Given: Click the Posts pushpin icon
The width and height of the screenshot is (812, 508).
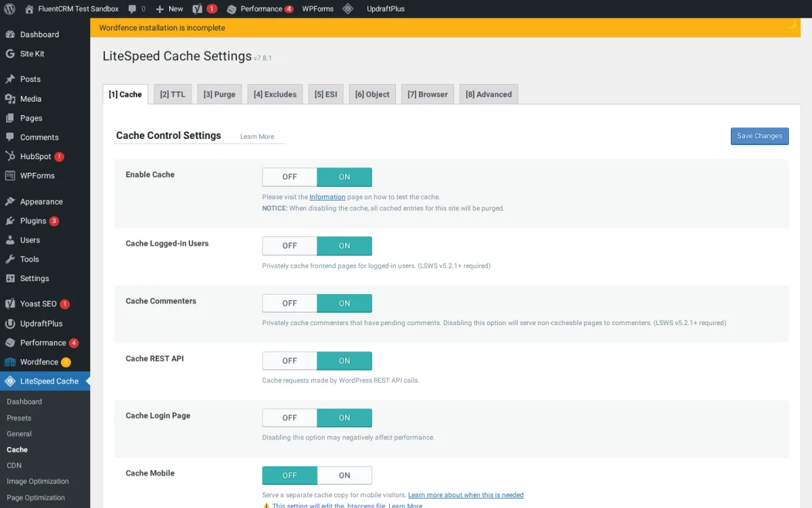Looking at the screenshot, I should click(10, 79).
